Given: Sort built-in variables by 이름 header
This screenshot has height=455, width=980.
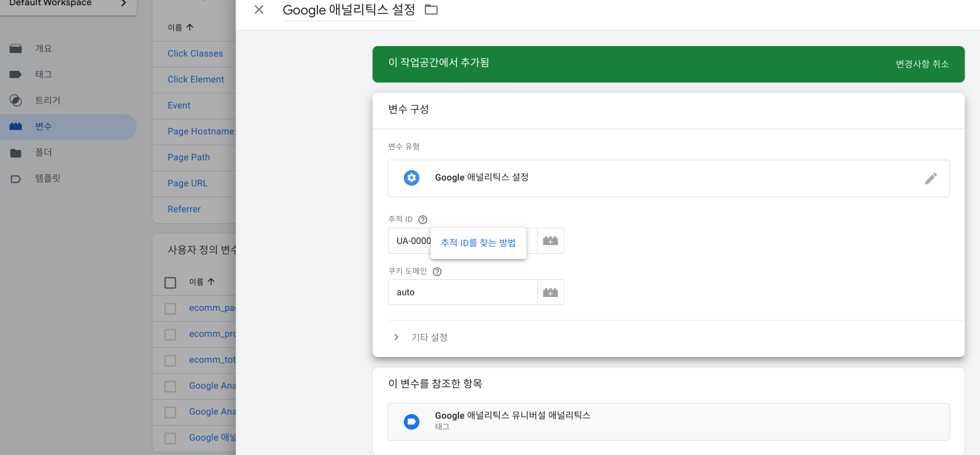Looking at the screenshot, I should [181, 27].
